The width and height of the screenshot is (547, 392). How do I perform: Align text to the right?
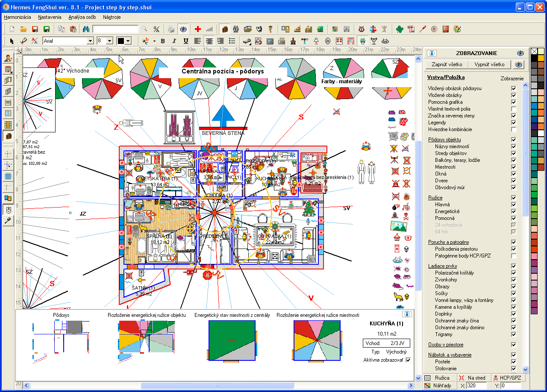coord(220,41)
